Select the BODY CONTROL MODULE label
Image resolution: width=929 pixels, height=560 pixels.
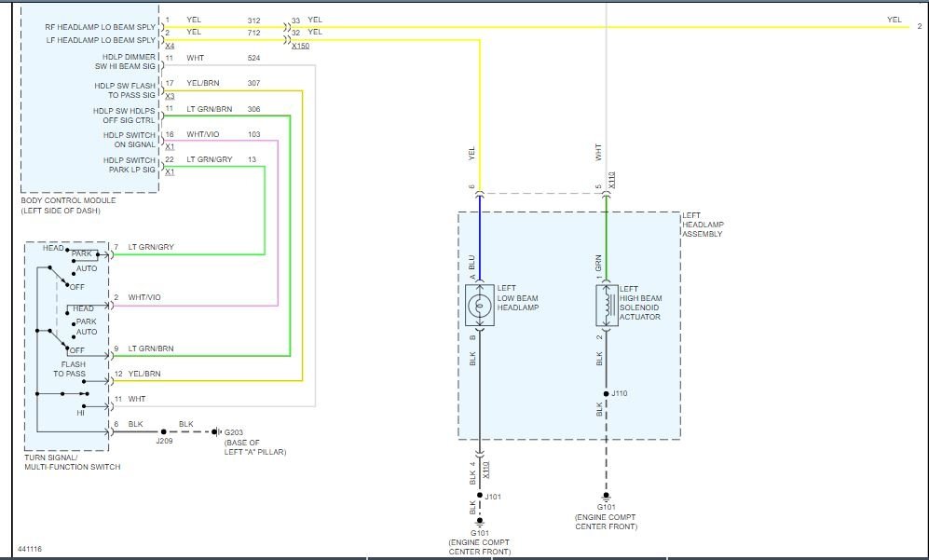[x=68, y=200]
